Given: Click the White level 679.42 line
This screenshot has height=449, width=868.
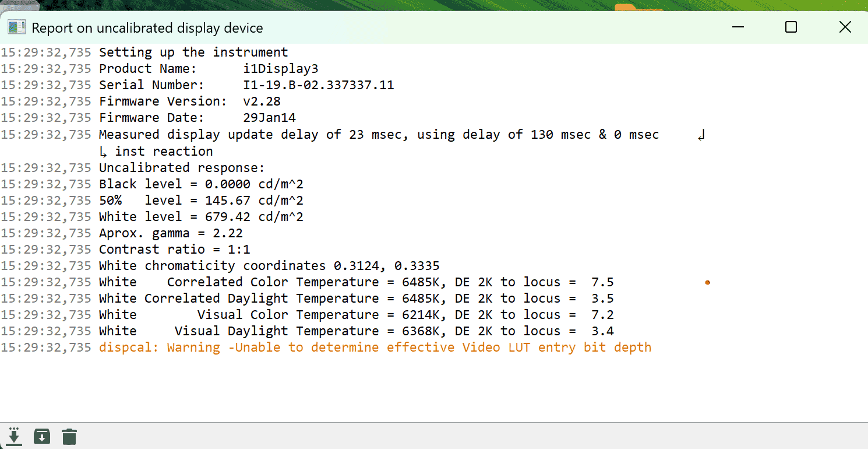Looking at the screenshot, I should [201, 217].
